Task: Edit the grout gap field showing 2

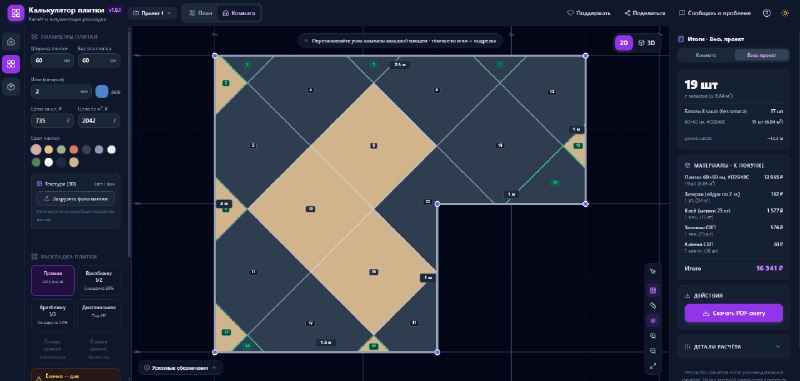Action: [x=61, y=92]
